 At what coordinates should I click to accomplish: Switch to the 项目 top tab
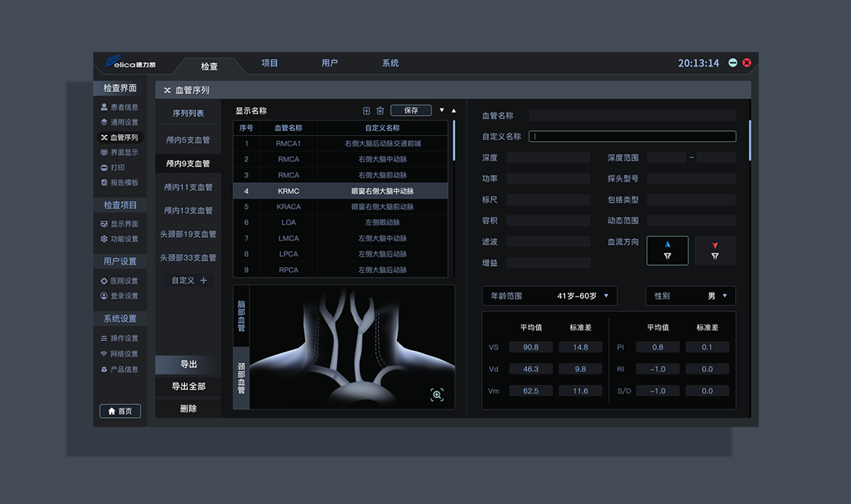click(270, 63)
